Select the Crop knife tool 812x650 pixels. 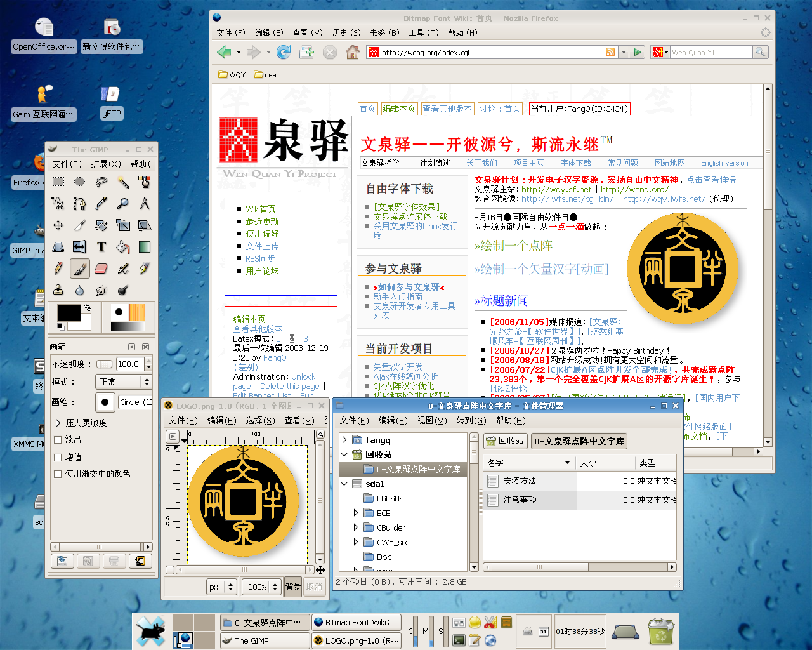pyautogui.click(x=80, y=225)
